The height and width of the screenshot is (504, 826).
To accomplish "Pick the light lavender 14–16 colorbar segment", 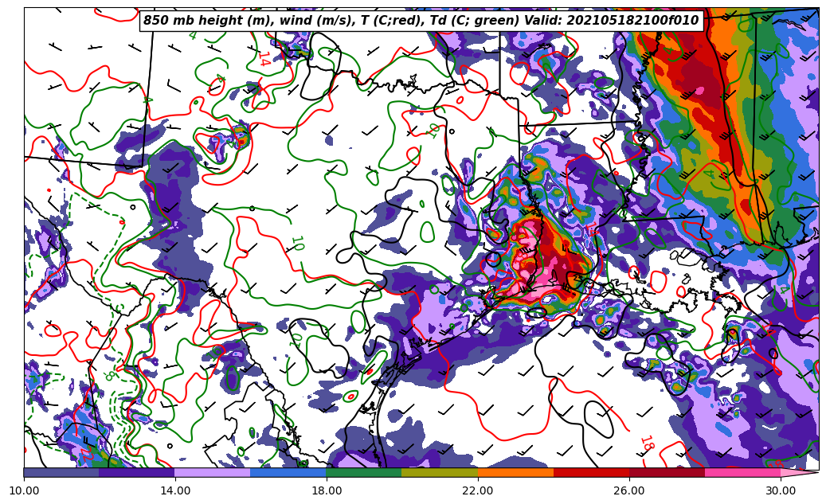I will pyautogui.click(x=213, y=472).
